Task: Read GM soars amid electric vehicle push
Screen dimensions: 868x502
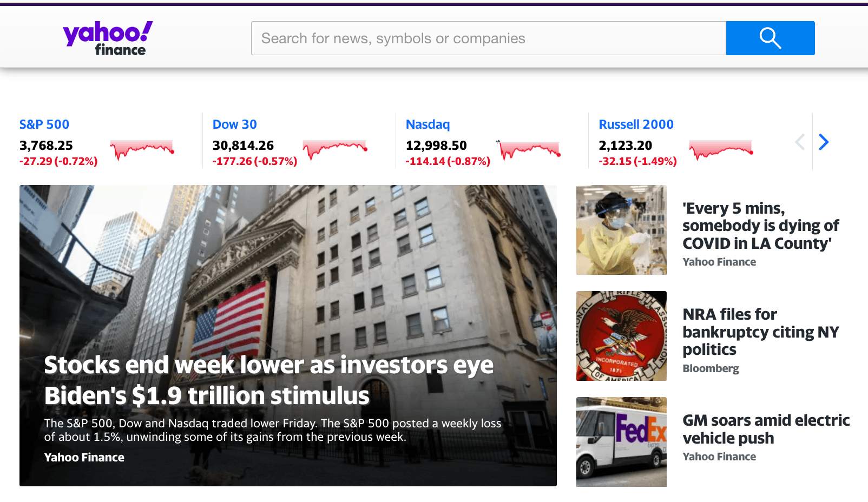Action: coord(766,429)
